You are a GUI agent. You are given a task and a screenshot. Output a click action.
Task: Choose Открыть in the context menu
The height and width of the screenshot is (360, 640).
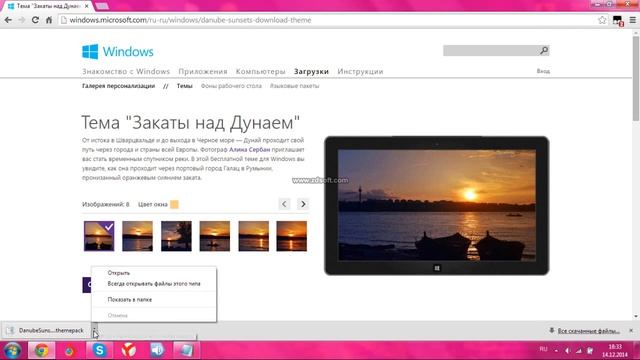coord(118,273)
